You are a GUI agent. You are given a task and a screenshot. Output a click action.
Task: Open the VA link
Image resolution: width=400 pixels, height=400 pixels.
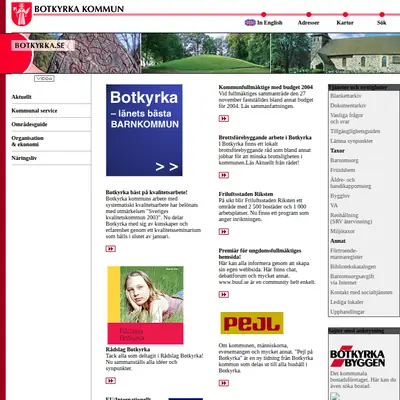(334, 206)
